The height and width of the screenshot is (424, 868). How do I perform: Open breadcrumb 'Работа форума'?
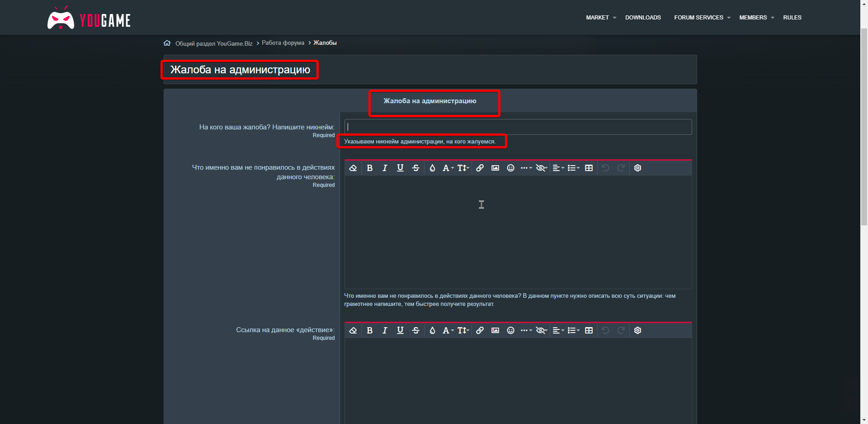[x=283, y=43]
